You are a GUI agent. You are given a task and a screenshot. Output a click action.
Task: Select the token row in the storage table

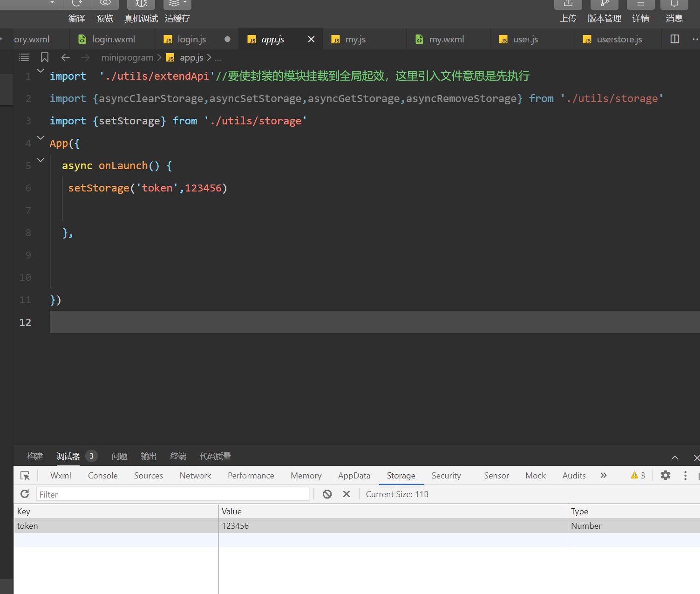[x=116, y=526]
